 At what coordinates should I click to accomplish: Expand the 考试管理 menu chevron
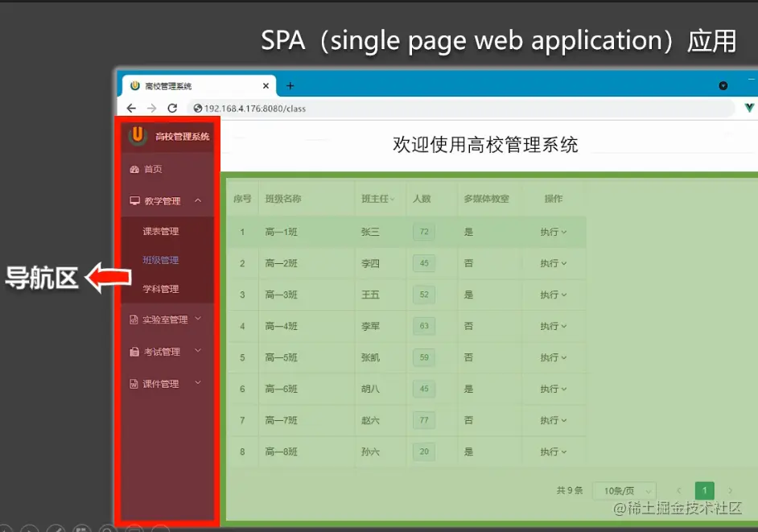coord(198,350)
